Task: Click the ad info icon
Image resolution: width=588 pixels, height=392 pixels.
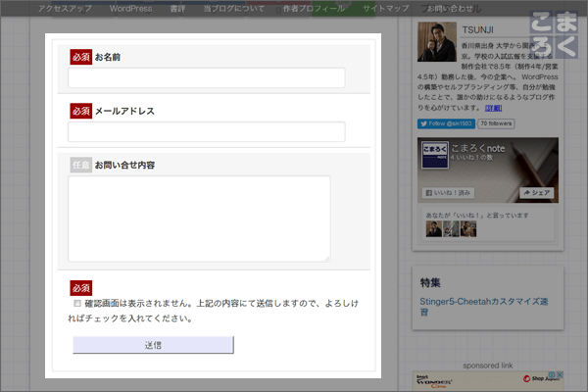Action: click(x=553, y=374)
